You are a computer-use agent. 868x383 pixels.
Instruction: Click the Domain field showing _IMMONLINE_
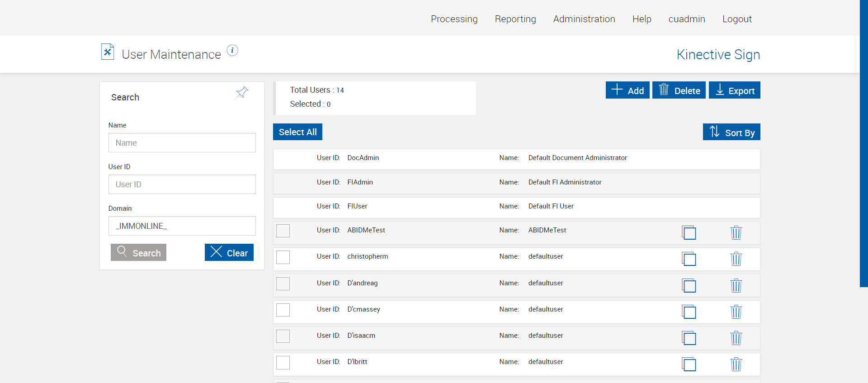tap(182, 226)
